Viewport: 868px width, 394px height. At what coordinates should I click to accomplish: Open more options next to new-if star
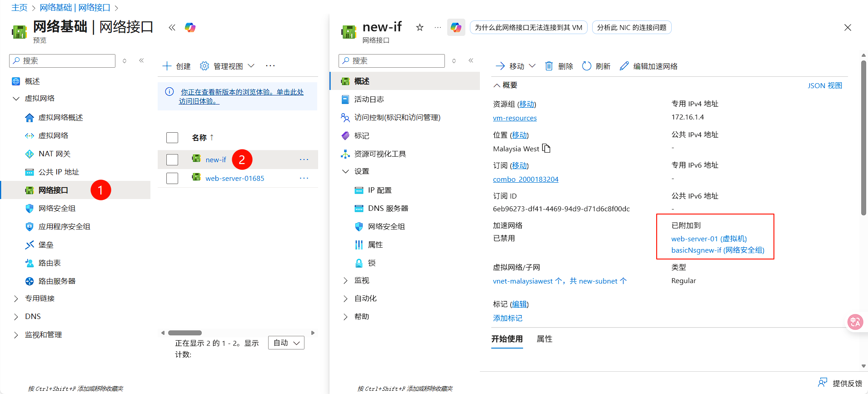[x=438, y=27]
